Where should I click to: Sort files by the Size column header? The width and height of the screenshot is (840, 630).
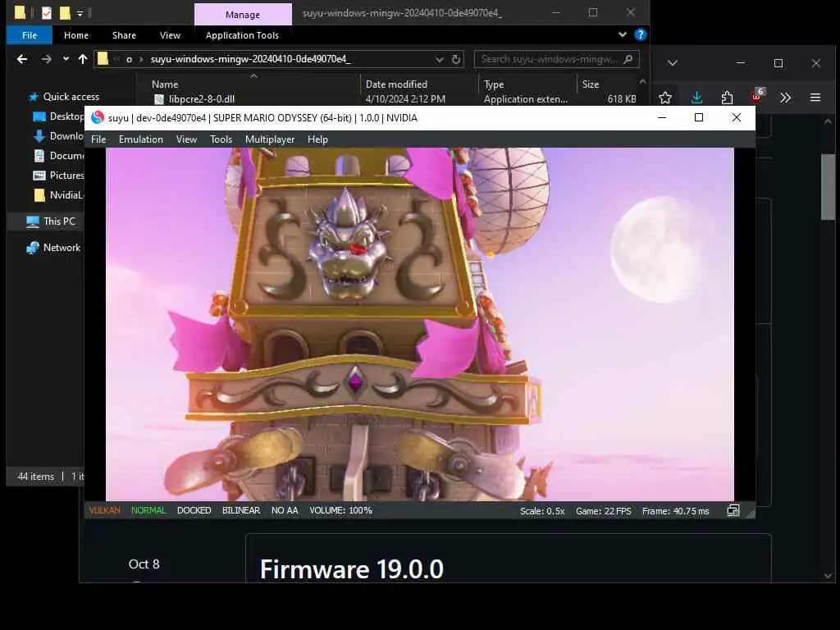[591, 84]
